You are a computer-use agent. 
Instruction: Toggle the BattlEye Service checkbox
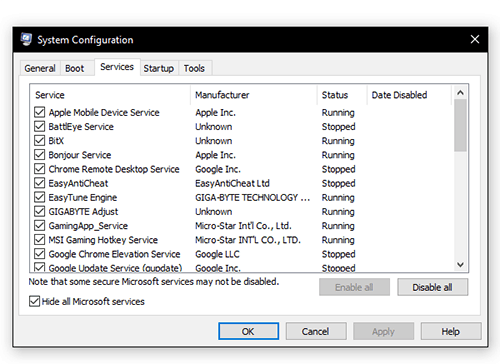(x=40, y=126)
